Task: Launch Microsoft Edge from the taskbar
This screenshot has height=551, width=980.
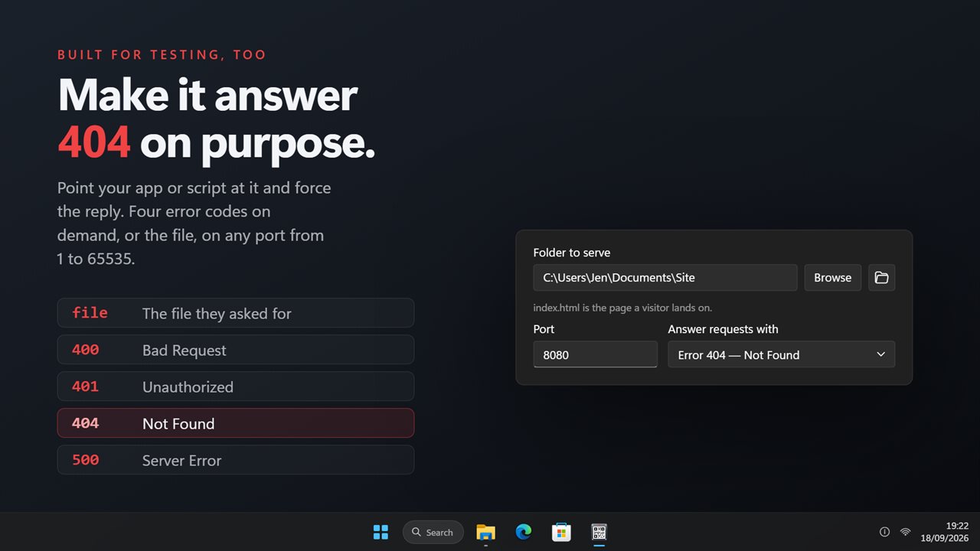Action: point(524,532)
